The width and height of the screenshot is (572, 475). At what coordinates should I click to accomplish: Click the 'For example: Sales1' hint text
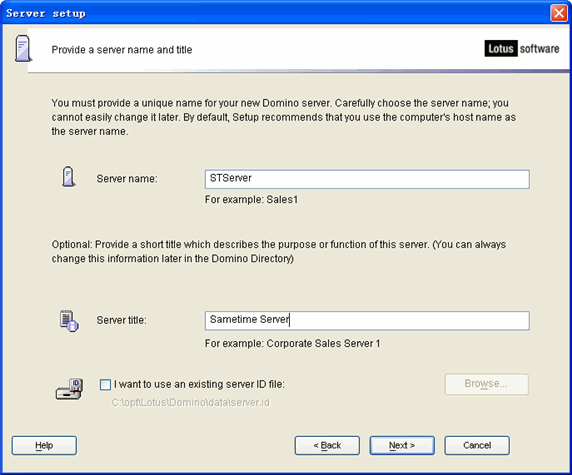point(251,200)
